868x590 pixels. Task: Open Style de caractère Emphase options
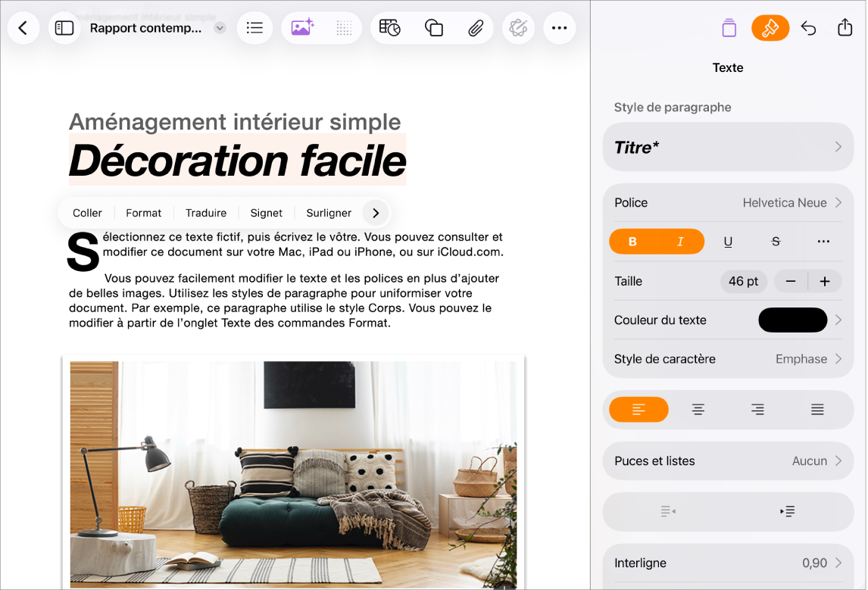[x=728, y=359]
